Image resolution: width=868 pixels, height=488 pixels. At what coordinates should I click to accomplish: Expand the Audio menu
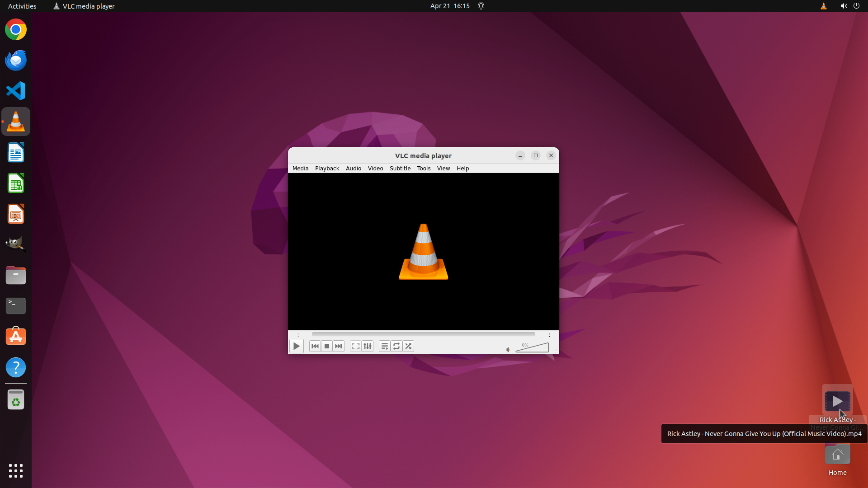pos(353,168)
